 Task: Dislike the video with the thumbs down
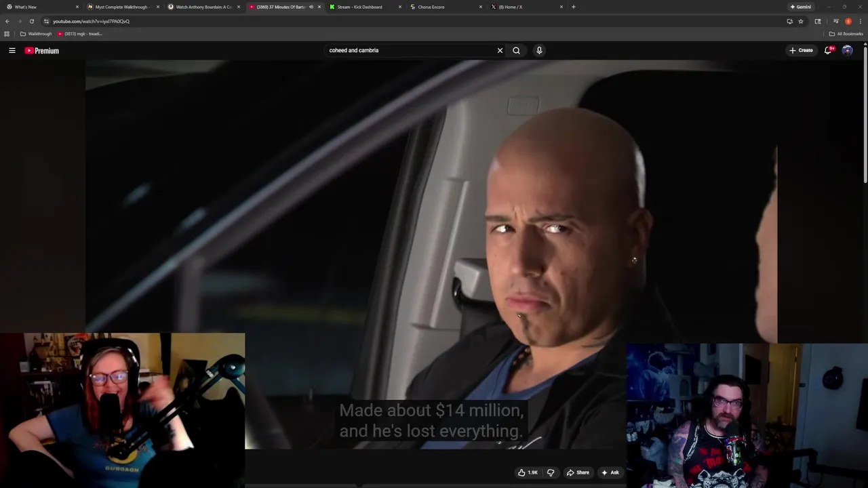[551, 472]
